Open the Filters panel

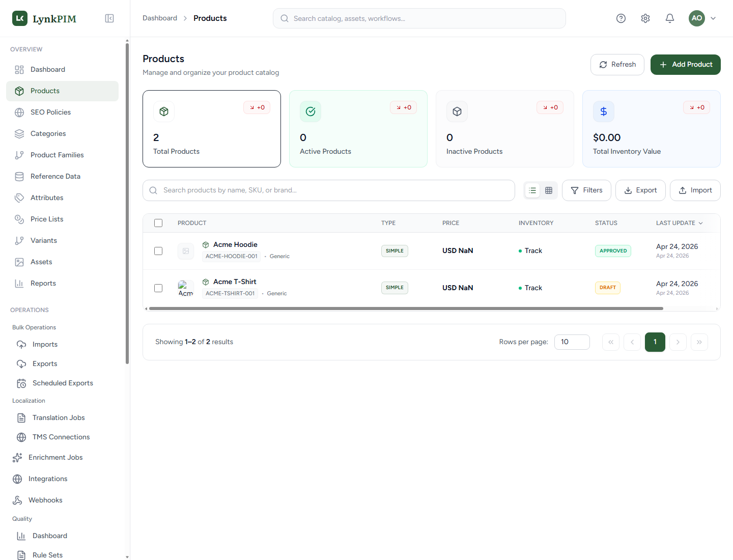(587, 190)
